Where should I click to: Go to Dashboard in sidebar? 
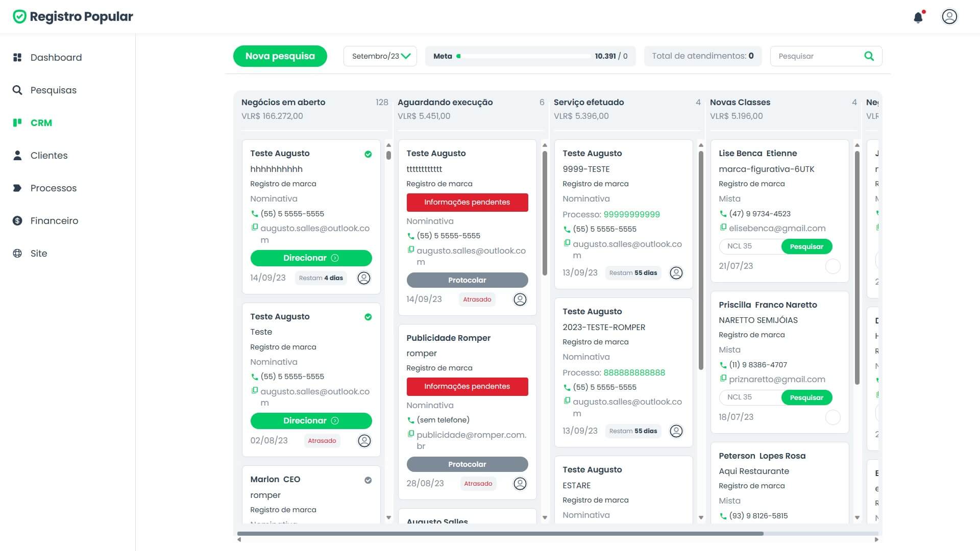(56, 58)
